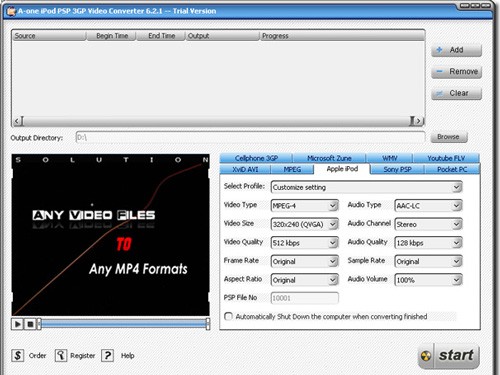Enable automatic shut down checkbox
Viewport: 500px width, 375px height.
coord(228,316)
